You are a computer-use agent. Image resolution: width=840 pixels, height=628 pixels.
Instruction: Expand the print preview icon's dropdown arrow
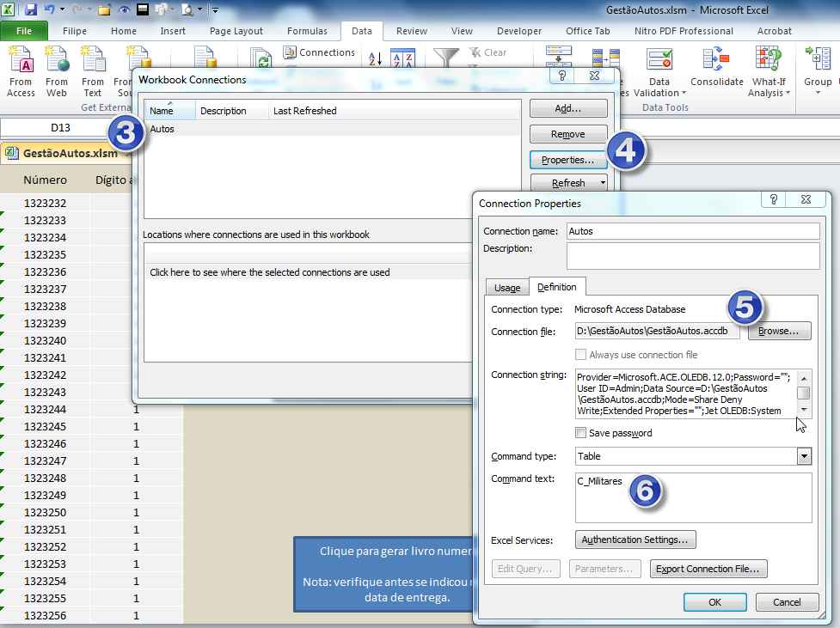(199, 9)
